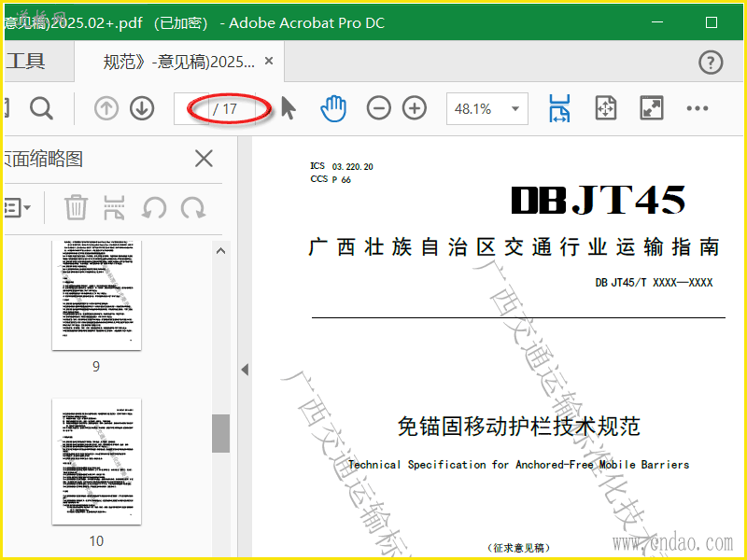Choose fit width scrolling mode icon

pos(559,108)
